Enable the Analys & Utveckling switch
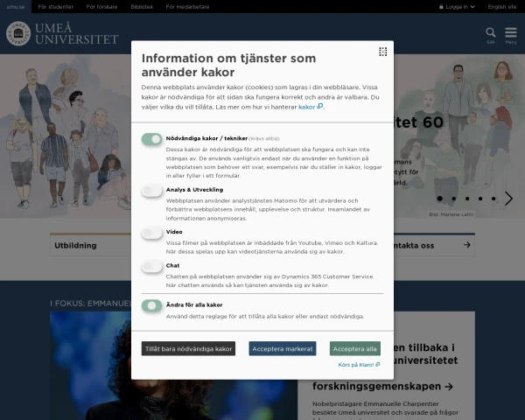The image size is (525, 420). coord(151,190)
